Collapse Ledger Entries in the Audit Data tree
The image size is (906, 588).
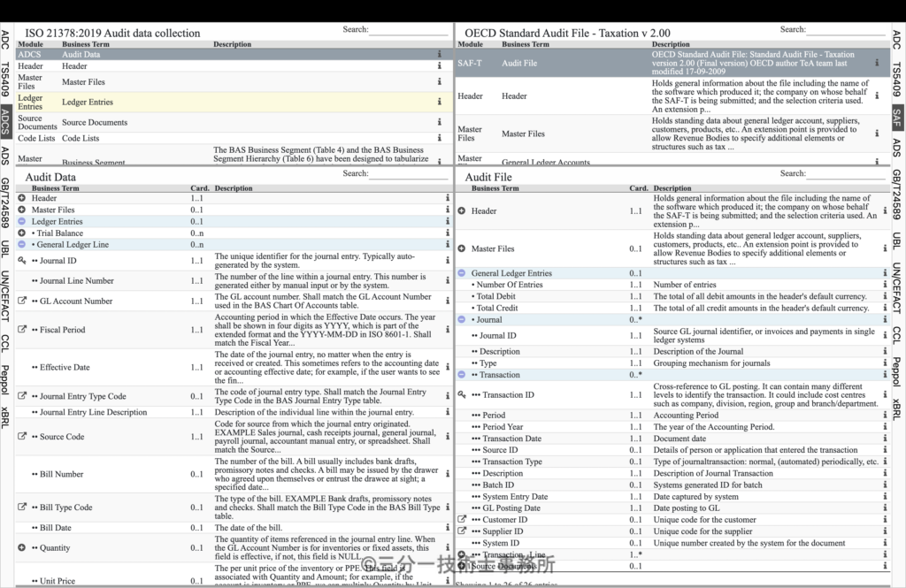pos(21,221)
